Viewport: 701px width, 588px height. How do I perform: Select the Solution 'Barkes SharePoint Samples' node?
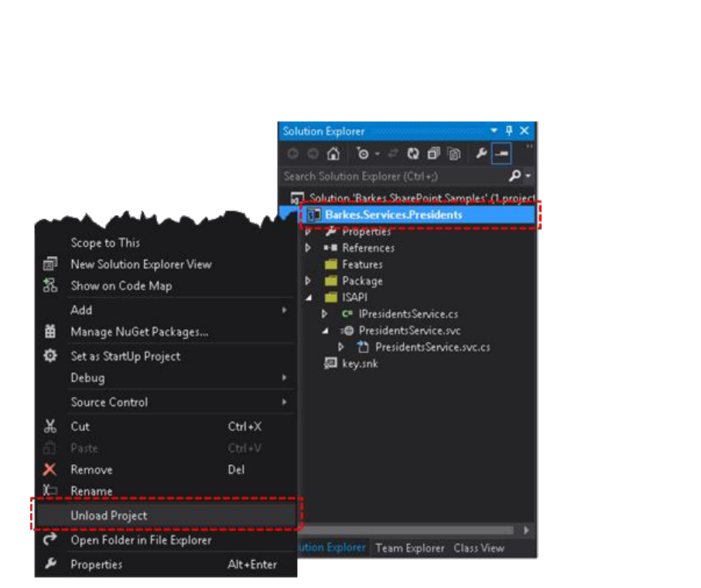pos(412,197)
